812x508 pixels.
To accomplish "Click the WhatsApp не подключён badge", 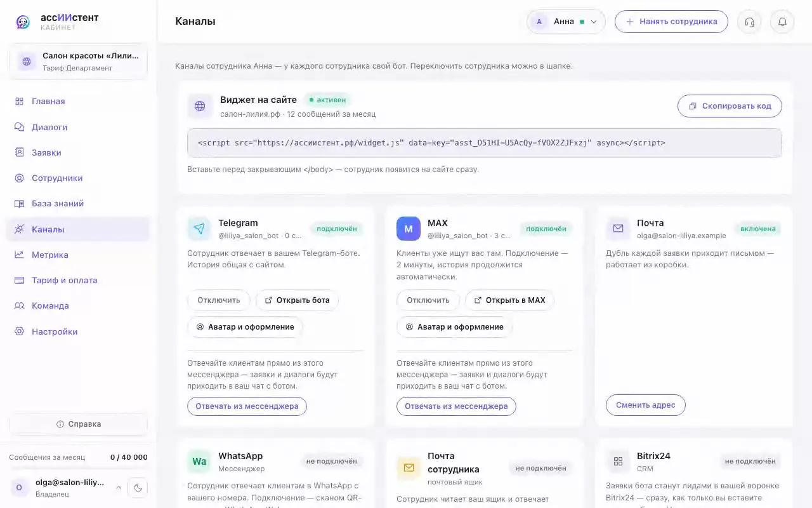I will pyautogui.click(x=331, y=462).
